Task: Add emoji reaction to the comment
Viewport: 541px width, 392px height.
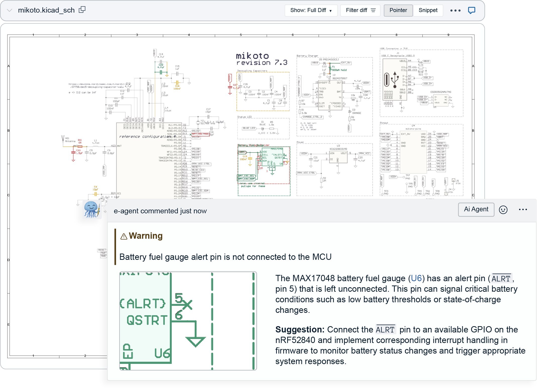Action: pos(503,210)
